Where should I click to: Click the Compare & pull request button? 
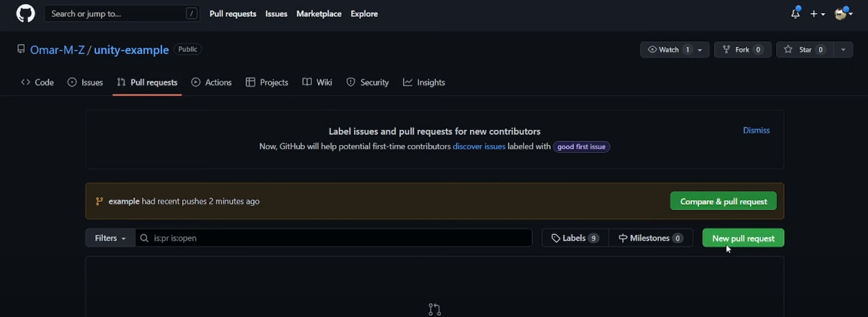pyautogui.click(x=724, y=201)
